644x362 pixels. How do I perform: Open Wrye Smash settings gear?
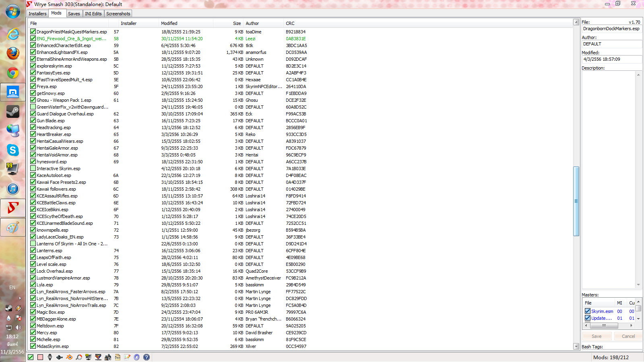[x=137, y=357]
